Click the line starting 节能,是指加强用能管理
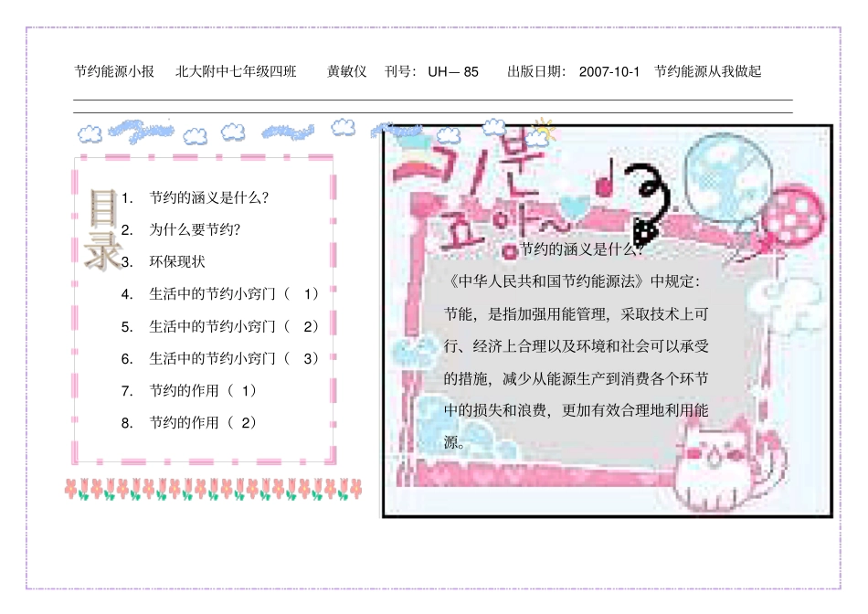This screenshot has width=868, height=614. [x=577, y=314]
